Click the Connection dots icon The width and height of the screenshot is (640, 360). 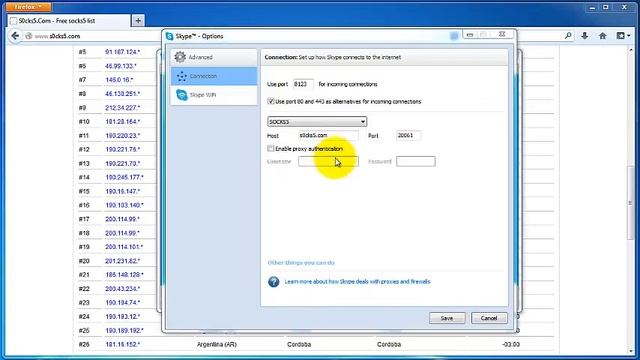coord(181,76)
